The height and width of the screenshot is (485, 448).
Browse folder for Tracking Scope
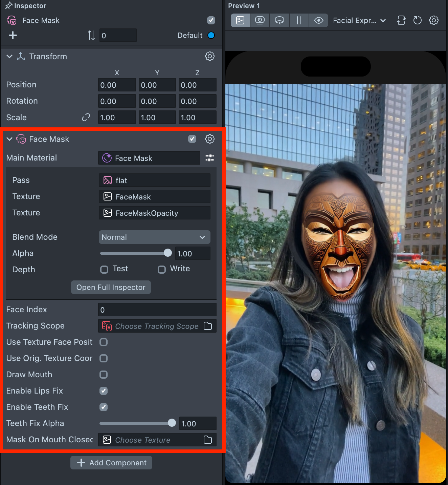208,326
